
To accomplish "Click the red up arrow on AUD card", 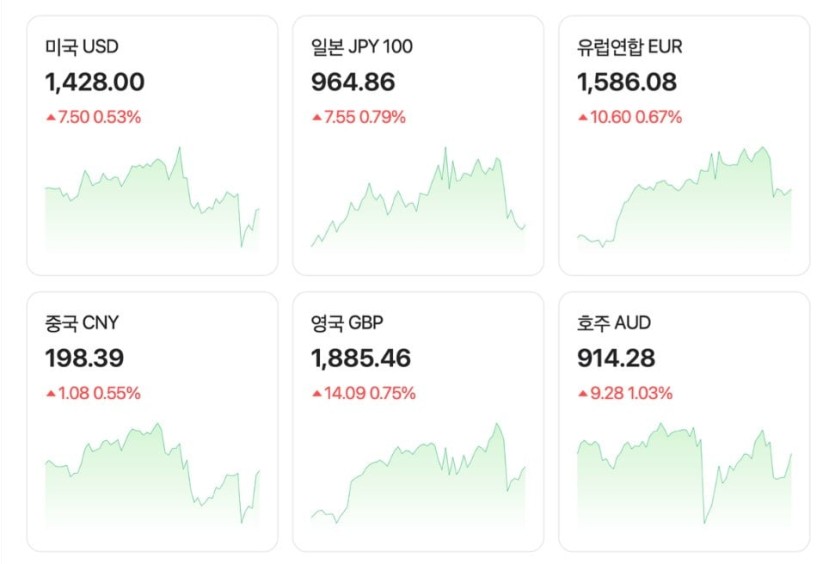I will pos(582,394).
